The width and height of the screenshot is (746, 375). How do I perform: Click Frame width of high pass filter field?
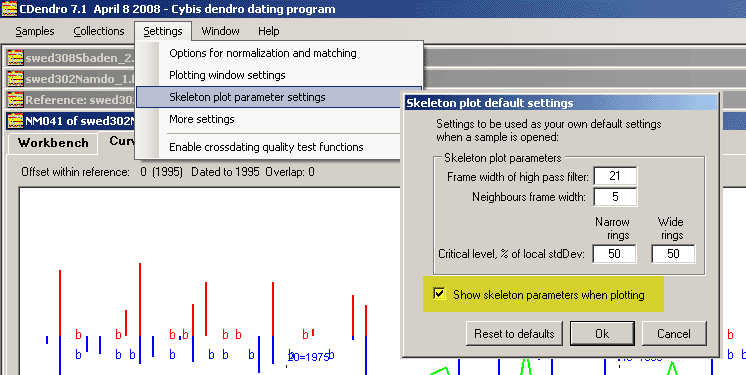coord(615,176)
